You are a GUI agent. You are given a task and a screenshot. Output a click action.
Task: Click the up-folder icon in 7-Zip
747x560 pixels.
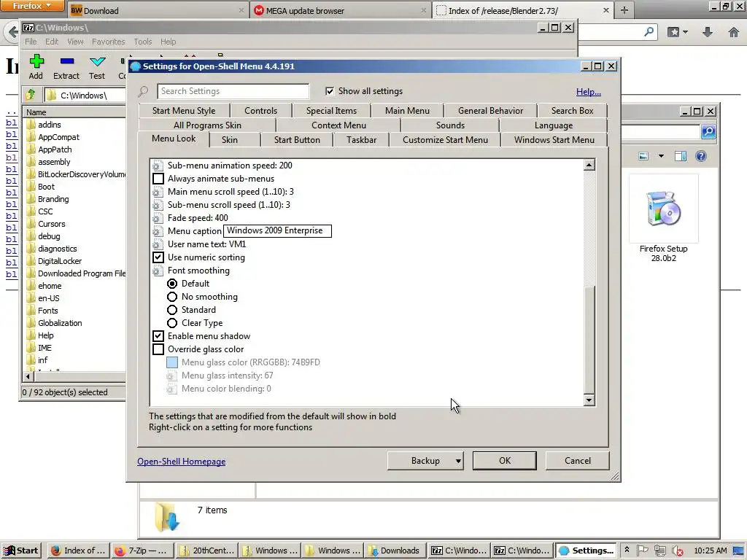point(31,95)
